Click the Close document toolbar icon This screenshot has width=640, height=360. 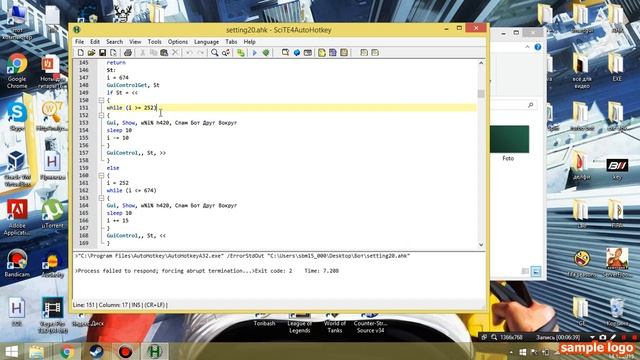(x=113, y=53)
